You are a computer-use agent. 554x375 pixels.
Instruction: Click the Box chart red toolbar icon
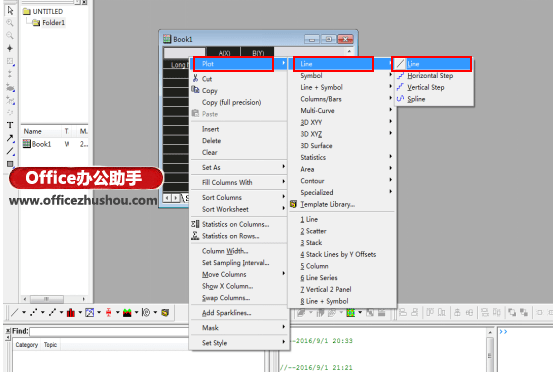coord(108,312)
